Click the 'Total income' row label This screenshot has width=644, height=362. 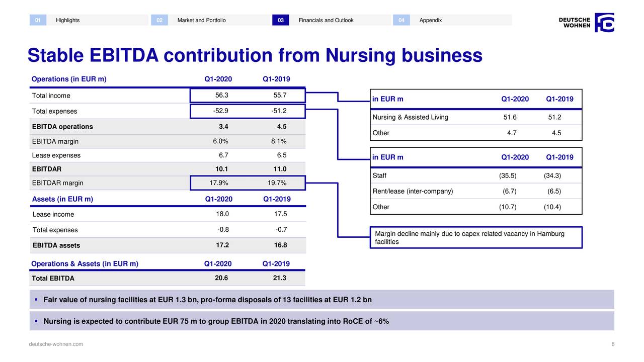tap(51, 96)
